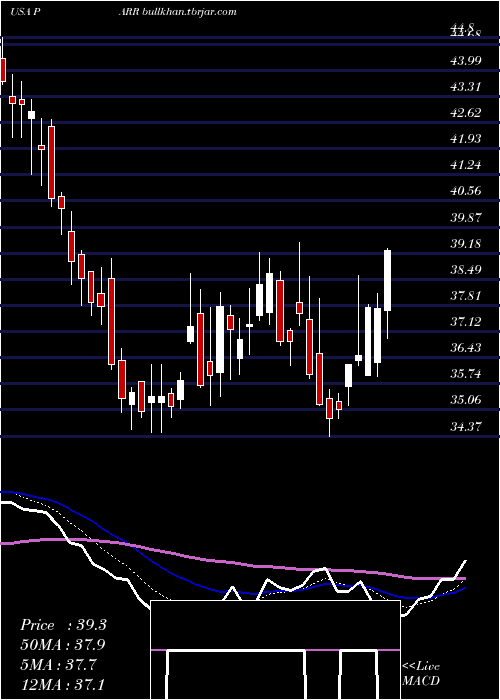
Task: Click the 50MA : 37.9 readout
Action: 63,645
